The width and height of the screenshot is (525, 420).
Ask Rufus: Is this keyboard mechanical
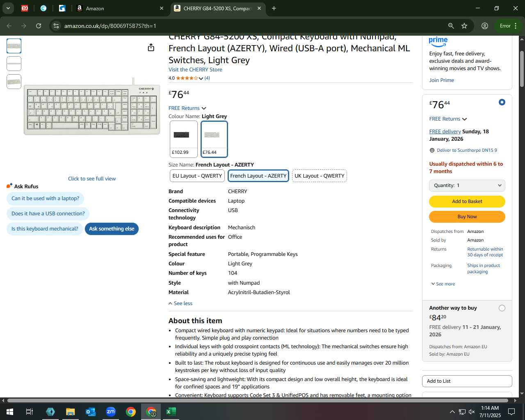point(45,229)
